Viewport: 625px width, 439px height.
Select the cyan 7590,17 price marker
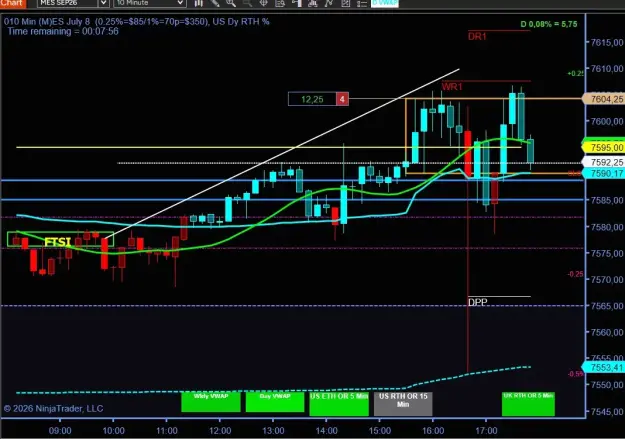coord(603,173)
